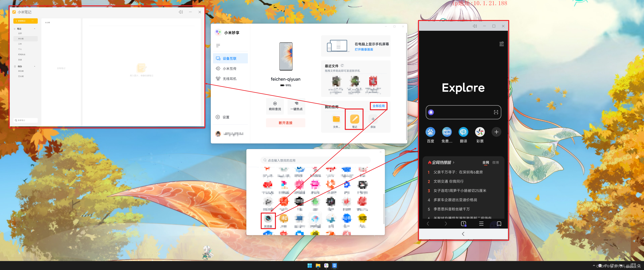644x270 pixels.
Task: Select the 资源 notes category
Action: point(20,60)
